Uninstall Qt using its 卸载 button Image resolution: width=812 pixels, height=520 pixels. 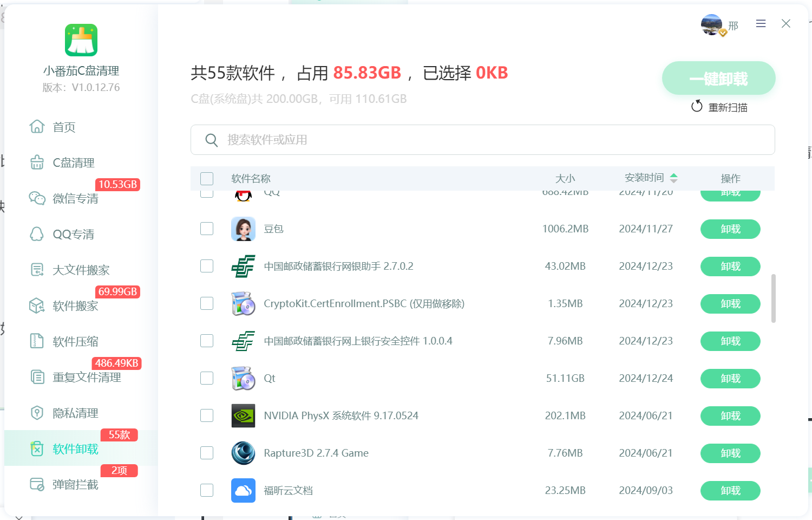tap(730, 379)
